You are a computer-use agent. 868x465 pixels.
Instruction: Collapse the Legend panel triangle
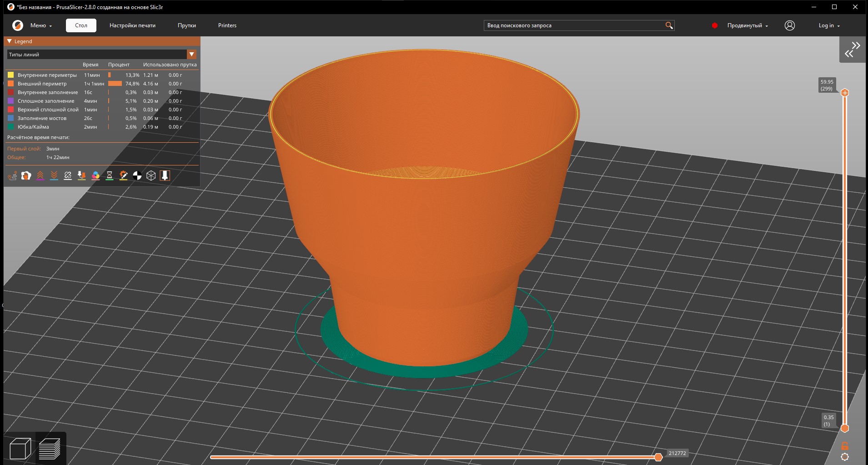10,41
